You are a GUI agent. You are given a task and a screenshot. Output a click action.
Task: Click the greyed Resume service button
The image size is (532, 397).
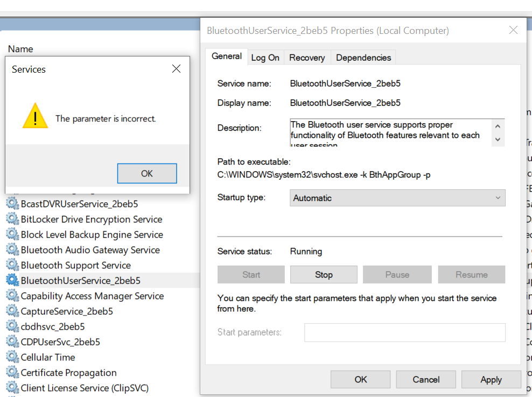(x=472, y=274)
